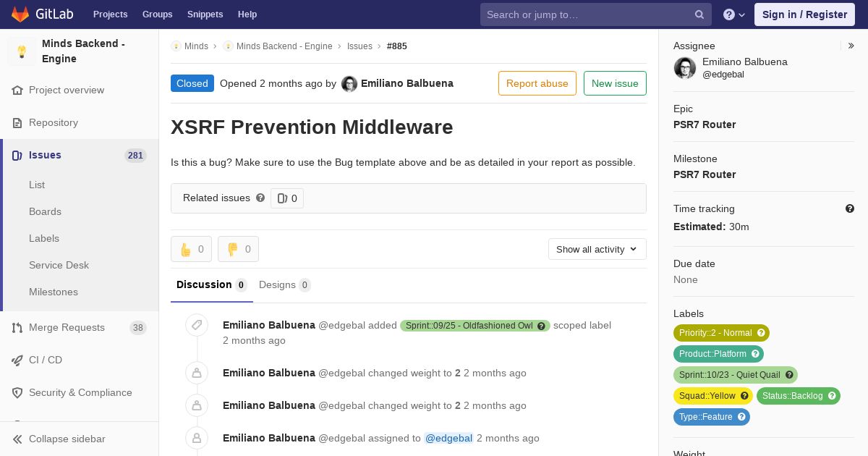Collapse the right sidebar with double arrow
The height and width of the screenshot is (456, 868).
pos(851,46)
